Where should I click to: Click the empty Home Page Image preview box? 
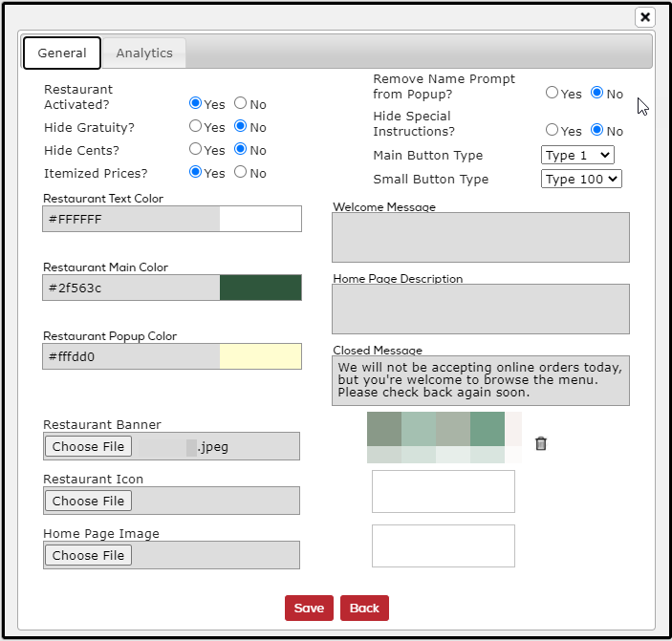(x=444, y=545)
